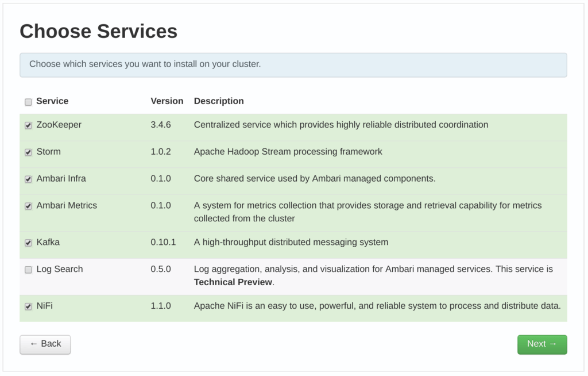
Task: Uncheck the Kafka service checkbox
Action: pyautogui.click(x=28, y=243)
